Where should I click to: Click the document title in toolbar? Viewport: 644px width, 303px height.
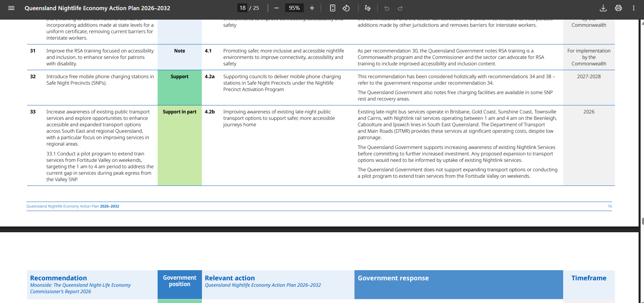[97, 8]
